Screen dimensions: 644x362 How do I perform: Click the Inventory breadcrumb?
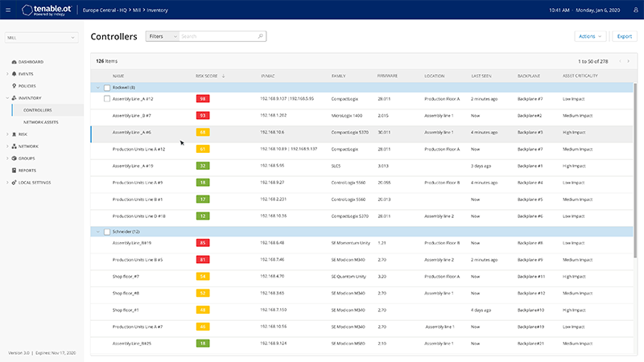[157, 10]
